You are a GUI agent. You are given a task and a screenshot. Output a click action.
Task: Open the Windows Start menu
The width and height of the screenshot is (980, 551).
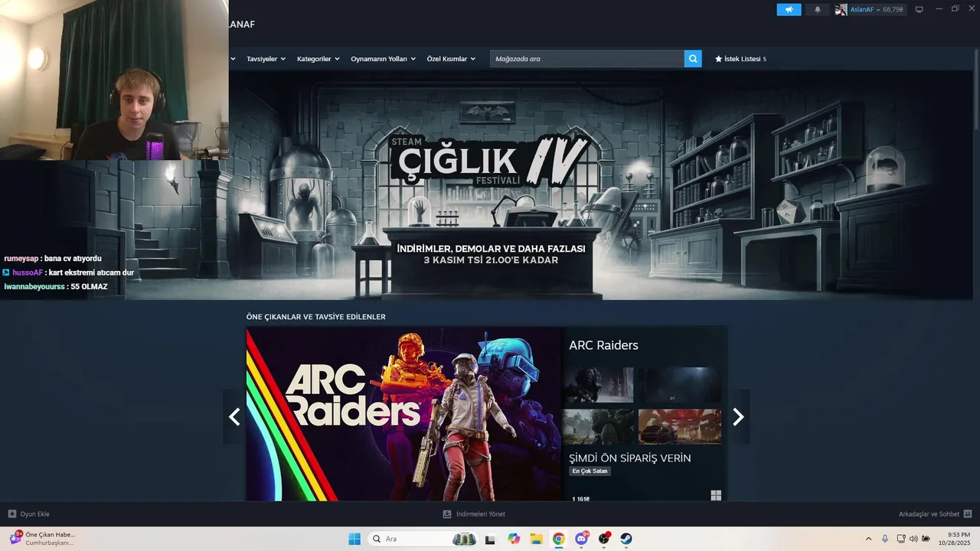(354, 539)
